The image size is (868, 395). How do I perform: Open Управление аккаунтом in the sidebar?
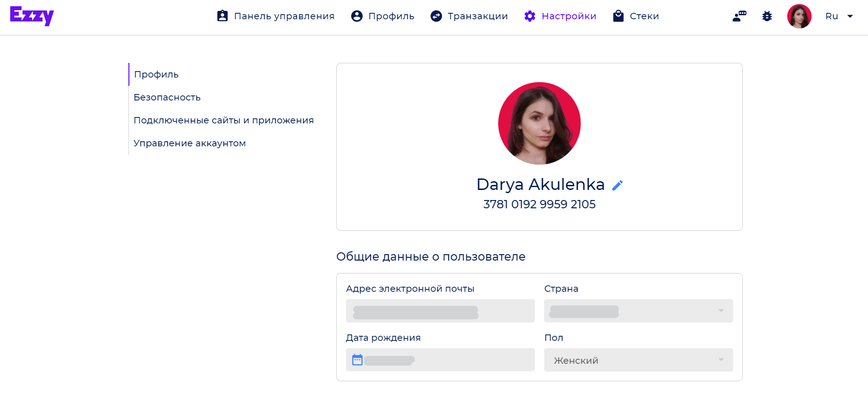pyautogui.click(x=189, y=143)
